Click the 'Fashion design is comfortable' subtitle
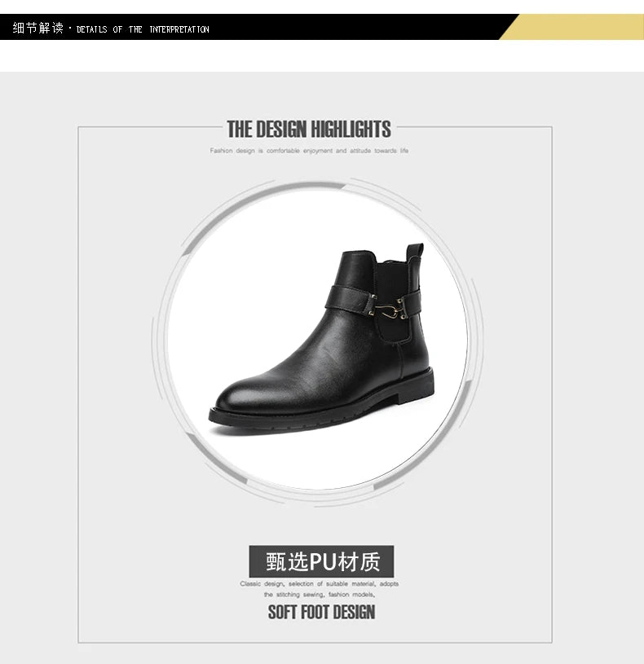644x664 pixels. pos(309,151)
